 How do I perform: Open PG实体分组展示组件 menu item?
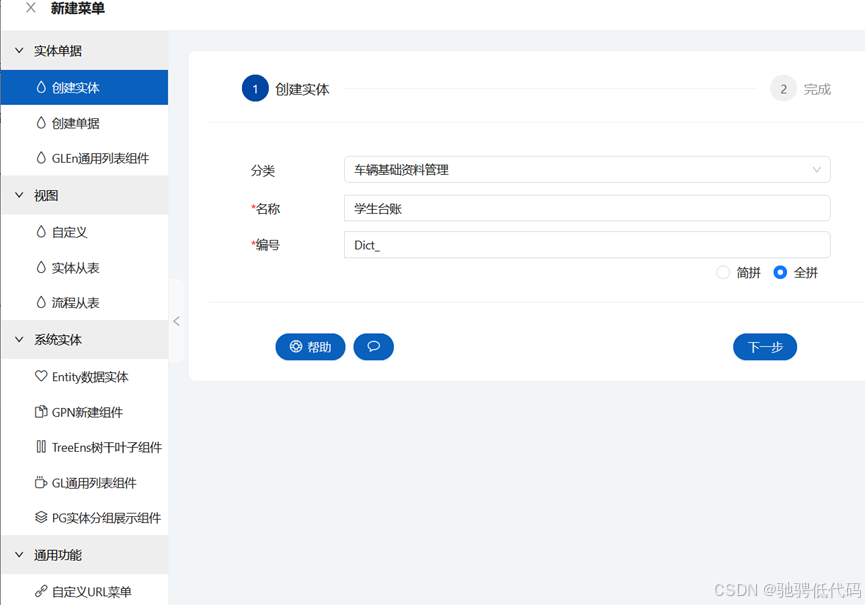(84, 517)
